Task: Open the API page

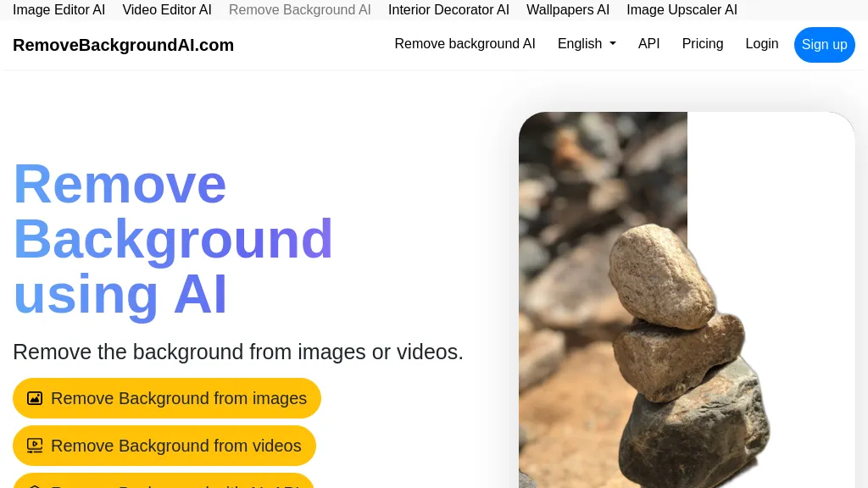Action: pos(648,44)
